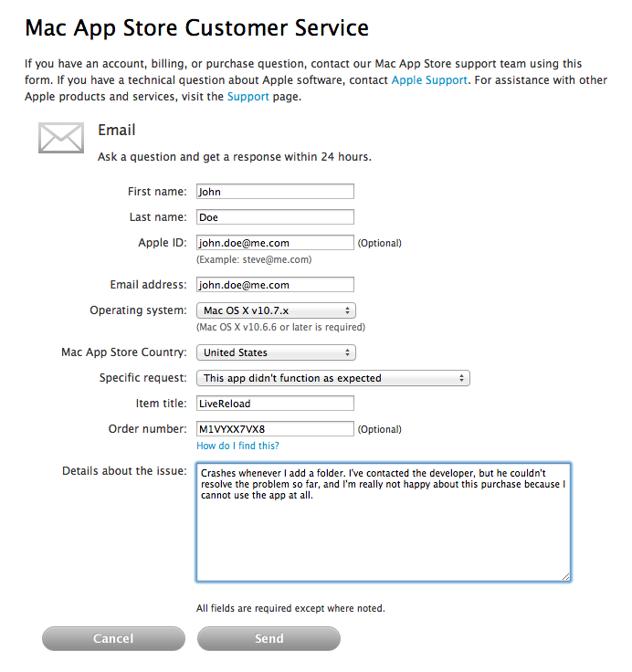
Task: Click the Cancel button
Action: pyautogui.click(x=113, y=638)
